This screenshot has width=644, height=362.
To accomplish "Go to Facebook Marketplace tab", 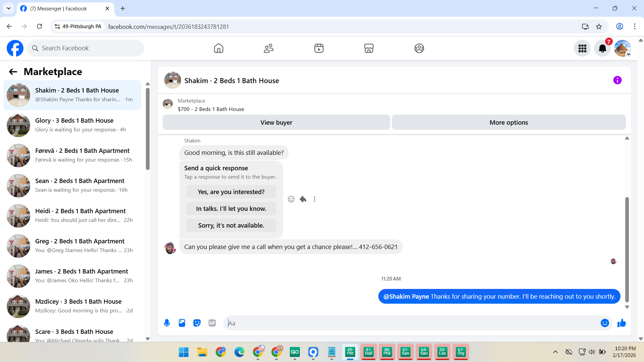I will (369, 48).
